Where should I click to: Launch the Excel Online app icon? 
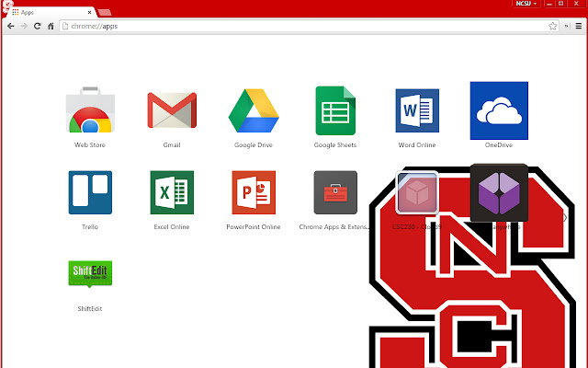pos(172,192)
